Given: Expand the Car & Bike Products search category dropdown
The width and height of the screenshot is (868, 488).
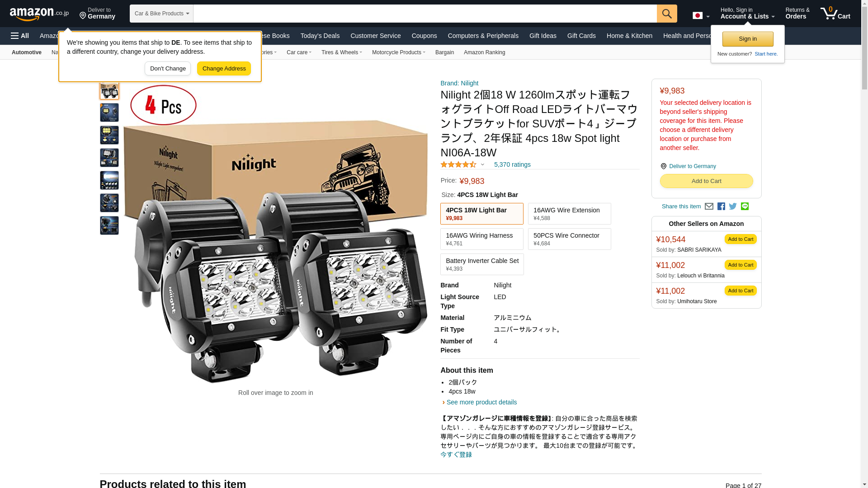Looking at the screenshot, I should point(161,14).
